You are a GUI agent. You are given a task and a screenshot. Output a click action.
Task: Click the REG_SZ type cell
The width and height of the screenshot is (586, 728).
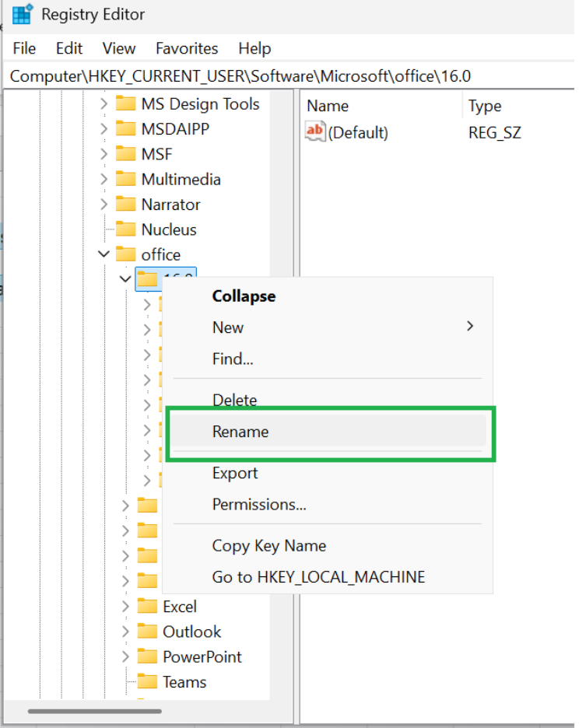pos(494,133)
